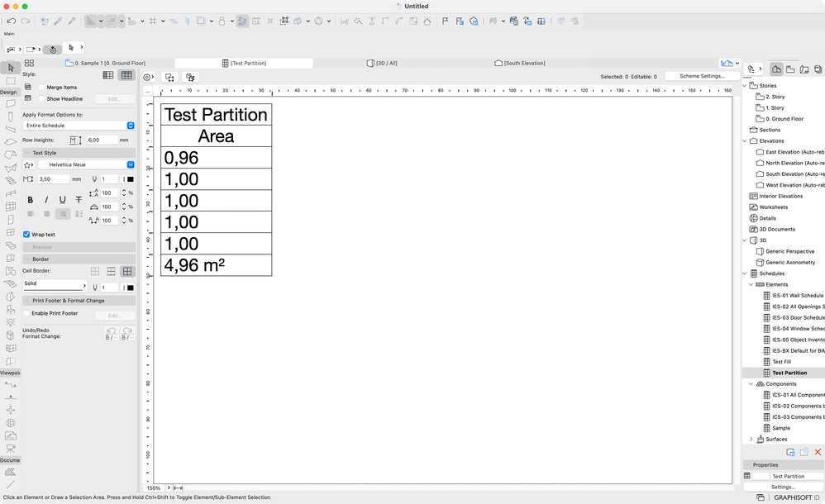
Task: Select the Test Fill schedule in Navigator
Action: (781, 362)
